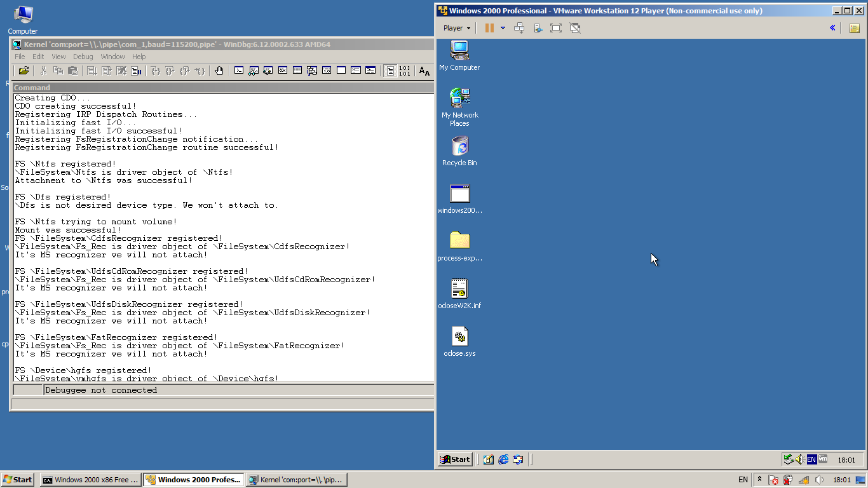Click the guest Windows 2000 Start button
Screen dimensions: 868x488
[x=455, y=459]
